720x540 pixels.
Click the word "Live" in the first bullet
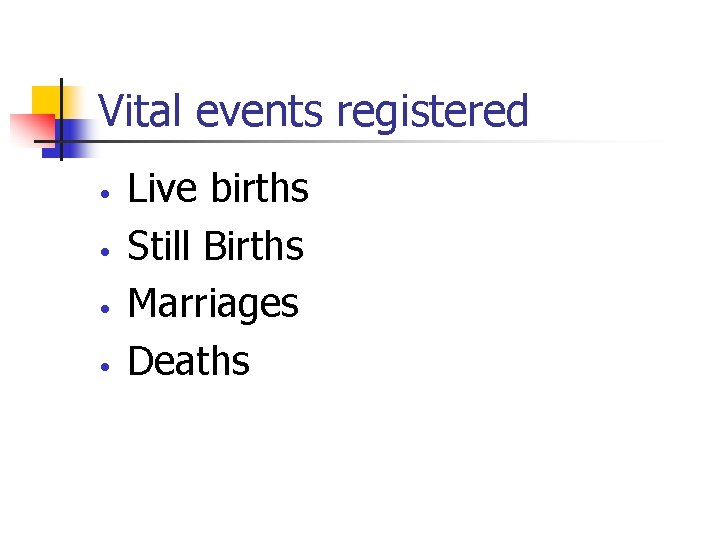(x=162, y=189)
